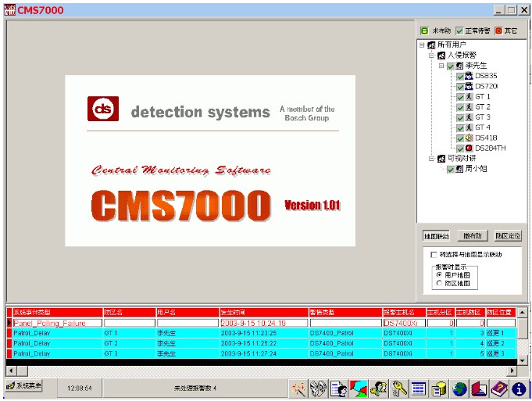532x401 pixels.
Task: Open the user document record icon
Action: tap(338, 388)
